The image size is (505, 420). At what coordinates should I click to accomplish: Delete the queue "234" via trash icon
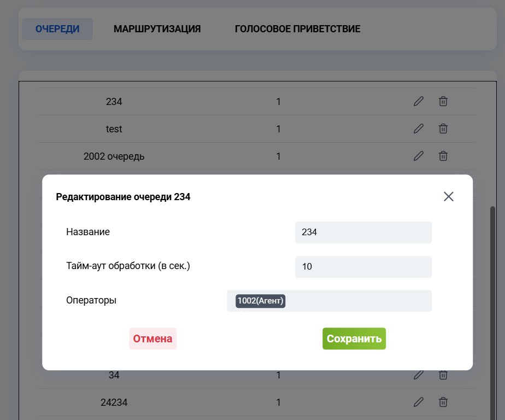(x=443, y=101)
